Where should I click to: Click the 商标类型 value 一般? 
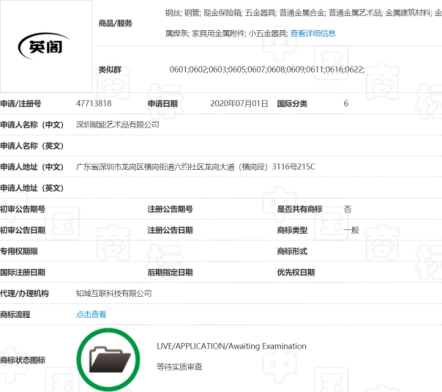tap(351, 230)
